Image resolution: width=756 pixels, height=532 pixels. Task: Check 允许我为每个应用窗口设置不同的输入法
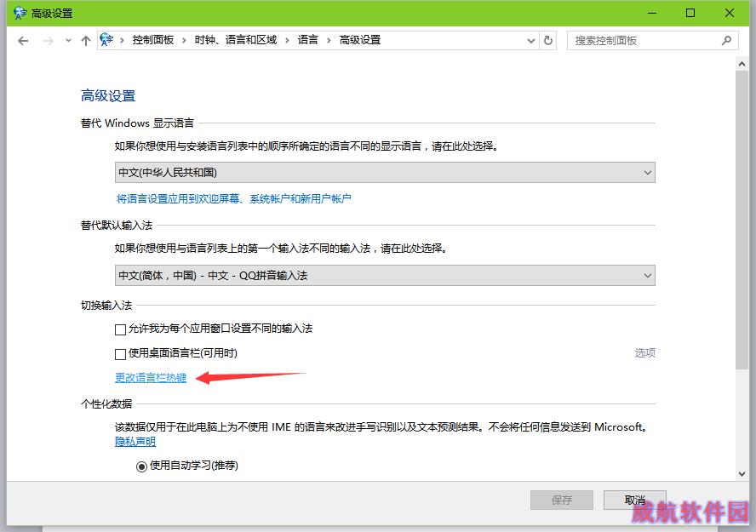point(121,329)
